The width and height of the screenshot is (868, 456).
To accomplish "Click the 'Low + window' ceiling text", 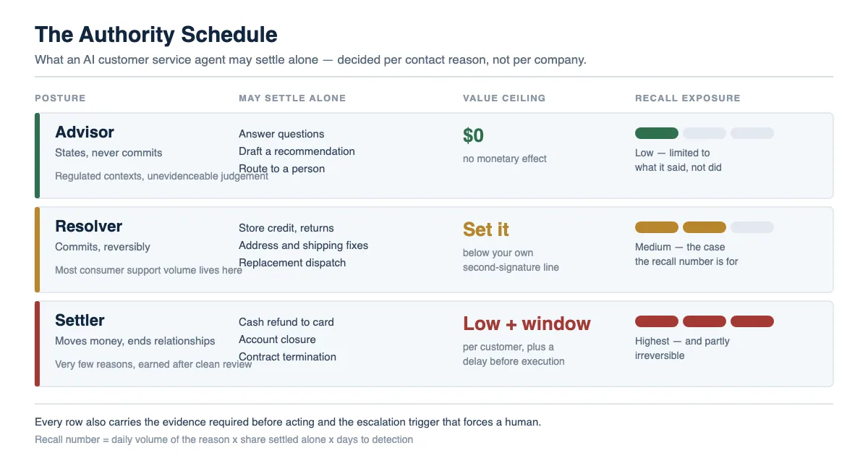I will click(527, 324).
